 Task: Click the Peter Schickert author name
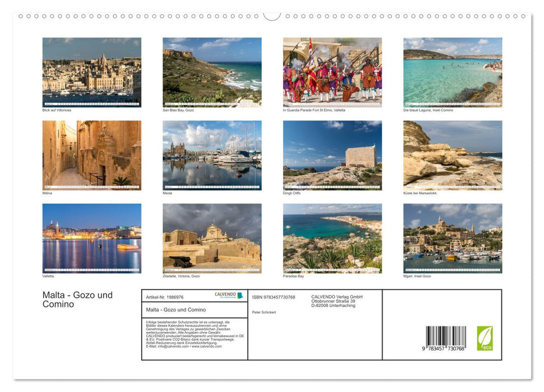[263, 313]
